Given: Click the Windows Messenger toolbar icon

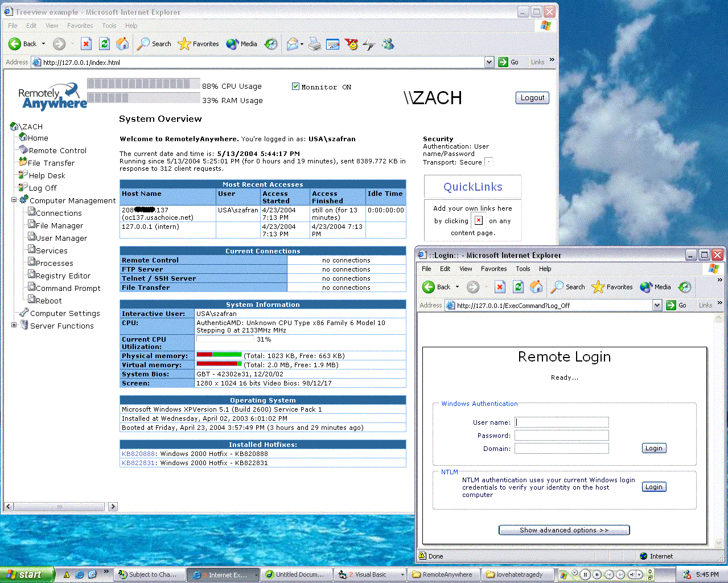Looking at the screenshot, I should pyautogui.click(x=388, y=44).
